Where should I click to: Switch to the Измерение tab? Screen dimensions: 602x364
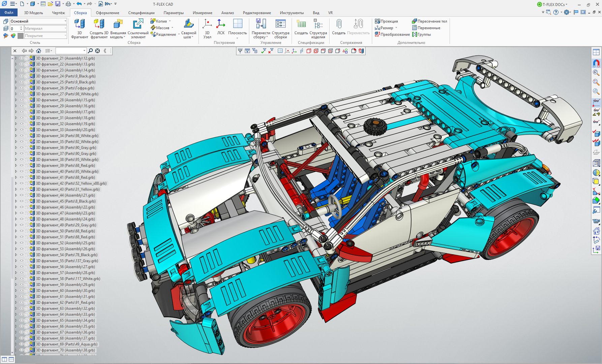point(203,13)
